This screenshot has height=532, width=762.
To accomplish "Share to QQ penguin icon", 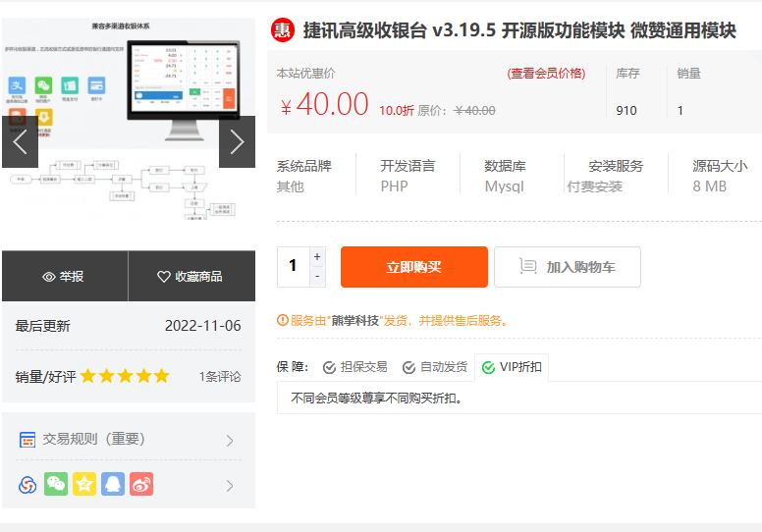I will pos(113,484).
